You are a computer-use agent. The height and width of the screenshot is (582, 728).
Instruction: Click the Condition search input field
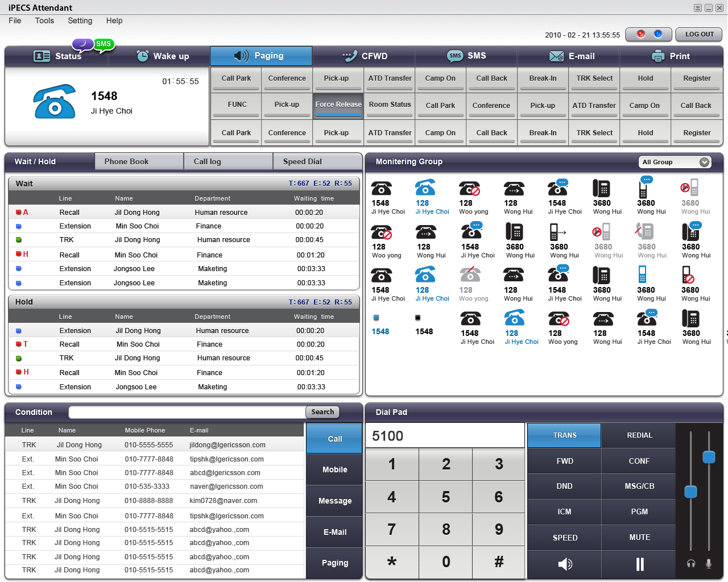[x=187, y=412]
